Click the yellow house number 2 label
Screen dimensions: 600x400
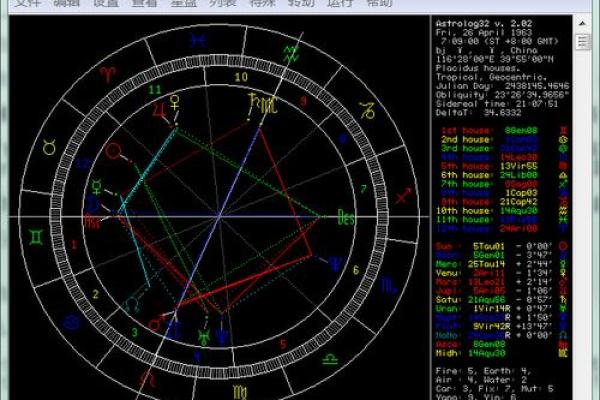pos(95,294)
